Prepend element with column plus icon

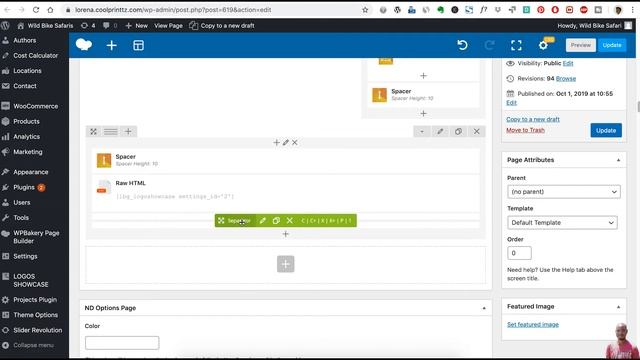pyautogui.click(x=276, y=142)
